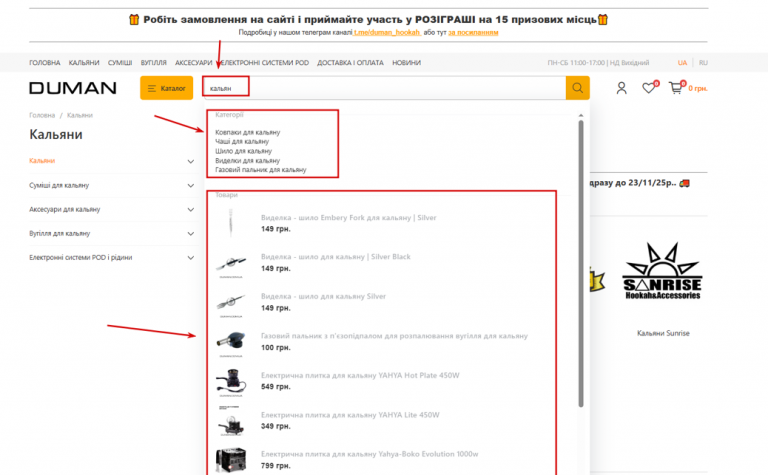The image size is (768, 475).
Task: Click Yahya-Boko Evolution thumbnail
Action: [231, 459]
